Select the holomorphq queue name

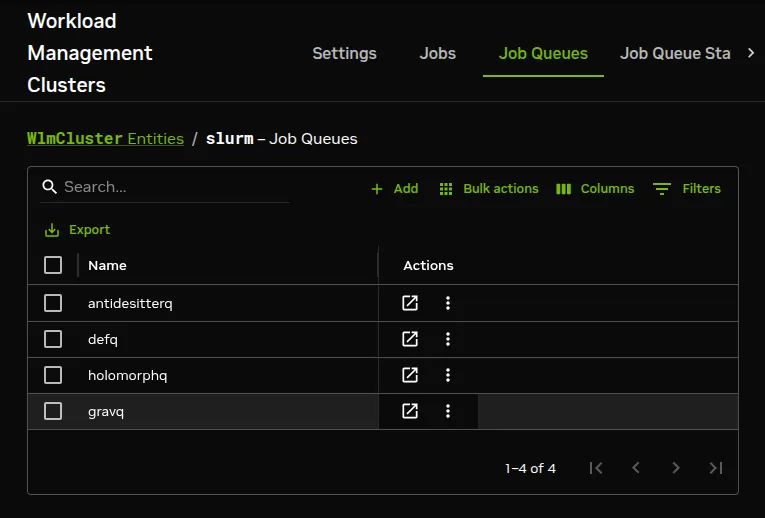pyautogui.click(x=127, y=376)
